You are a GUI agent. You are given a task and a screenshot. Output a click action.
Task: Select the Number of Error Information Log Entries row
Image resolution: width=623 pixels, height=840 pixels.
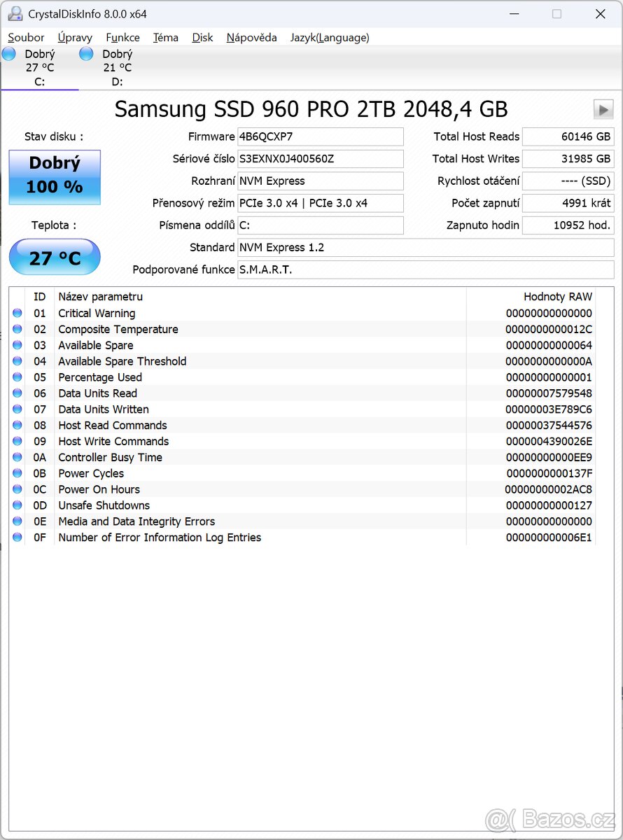(x=302, y=538)
